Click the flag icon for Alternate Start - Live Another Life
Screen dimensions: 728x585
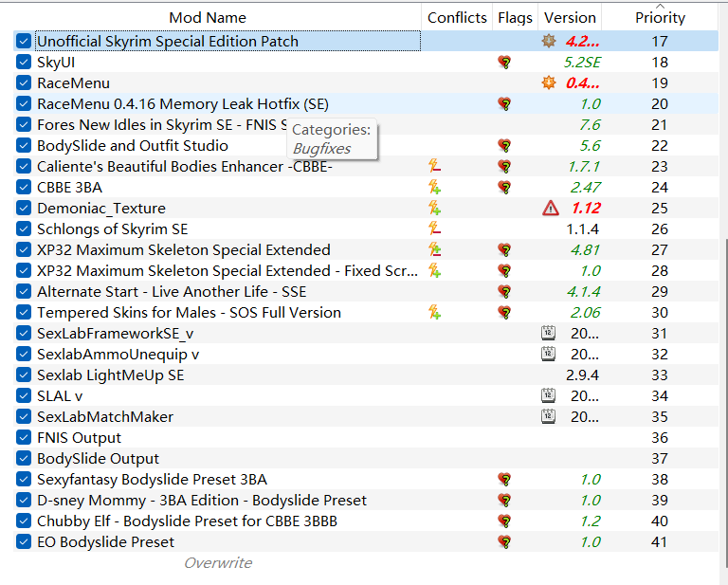504,292
